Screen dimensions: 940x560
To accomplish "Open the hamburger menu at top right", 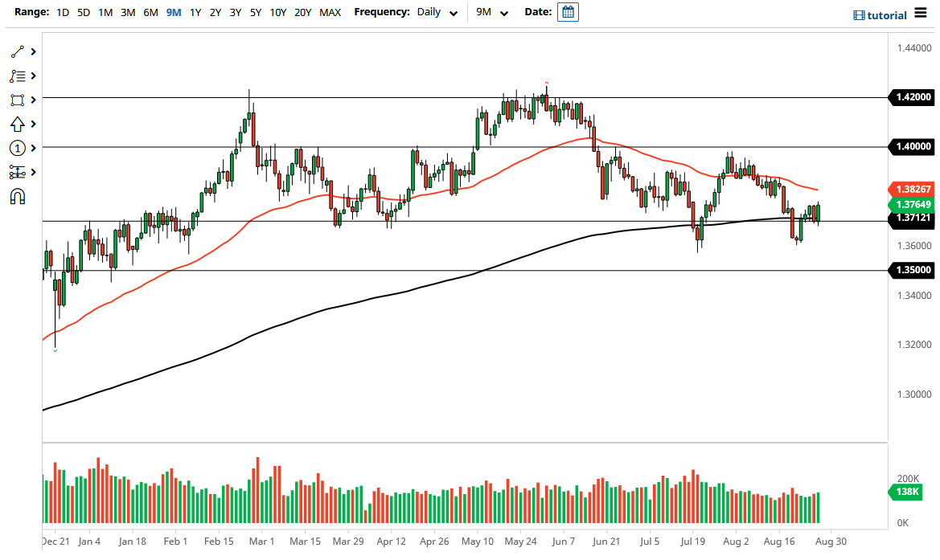I will pos(921,13).
